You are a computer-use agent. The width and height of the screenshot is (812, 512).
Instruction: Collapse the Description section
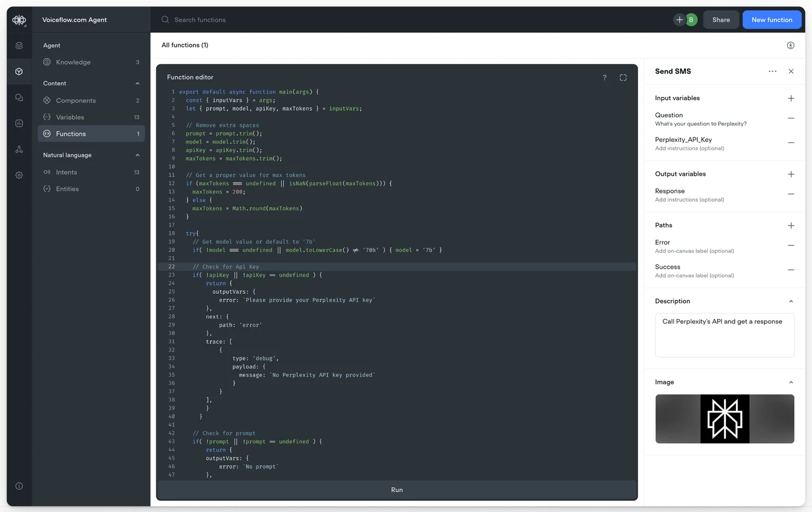pyautogui.click(x=791, y=302)
